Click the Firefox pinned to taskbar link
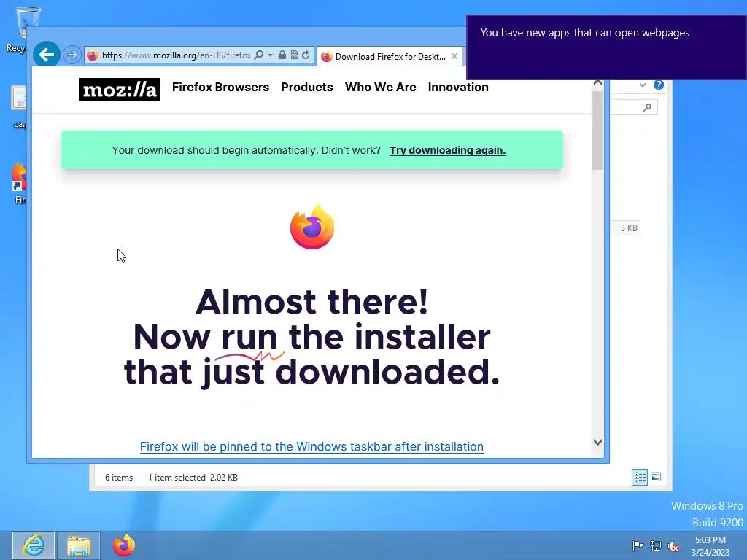Screen dimensions: 747x560 [311, 447]
